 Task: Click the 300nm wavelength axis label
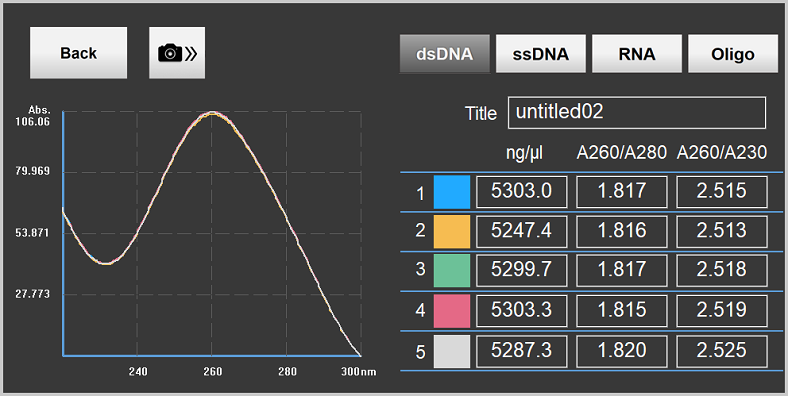click(359, 372)
